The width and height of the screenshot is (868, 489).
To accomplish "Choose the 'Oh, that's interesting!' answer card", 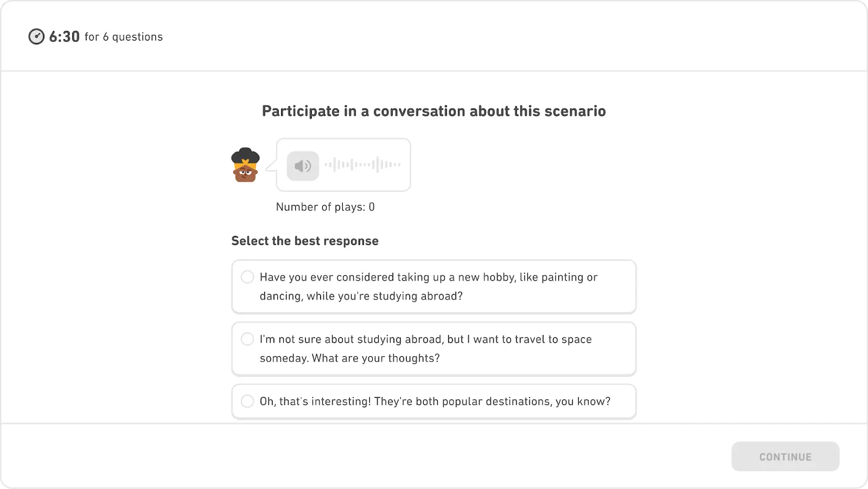I will (x=433, y=402).
